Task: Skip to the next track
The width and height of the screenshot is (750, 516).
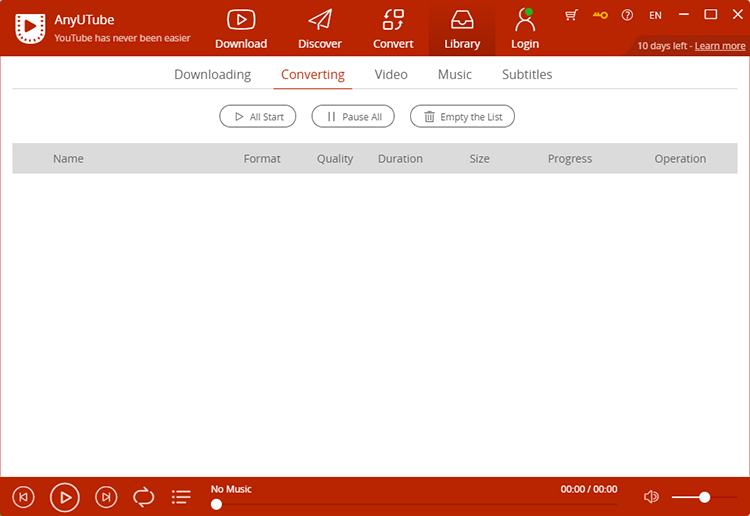Action: [106, 497]
